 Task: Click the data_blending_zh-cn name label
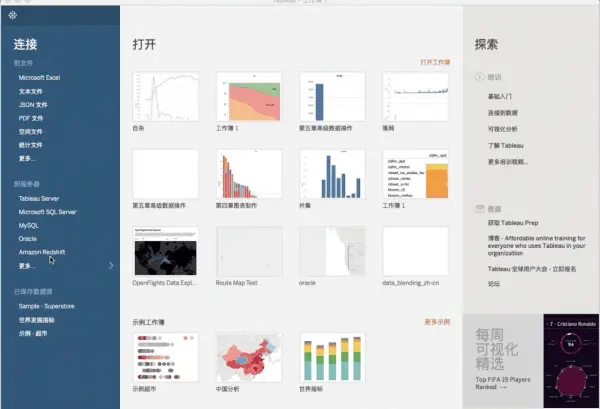click(411, 283)
